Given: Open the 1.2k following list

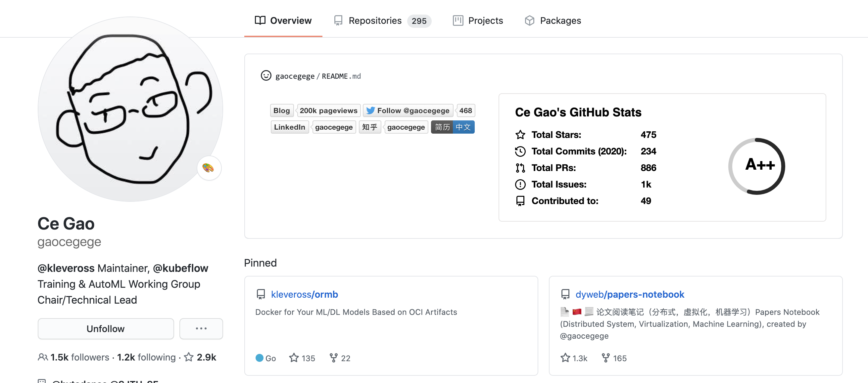Looking at the screenshot, I should coord(146,357).
